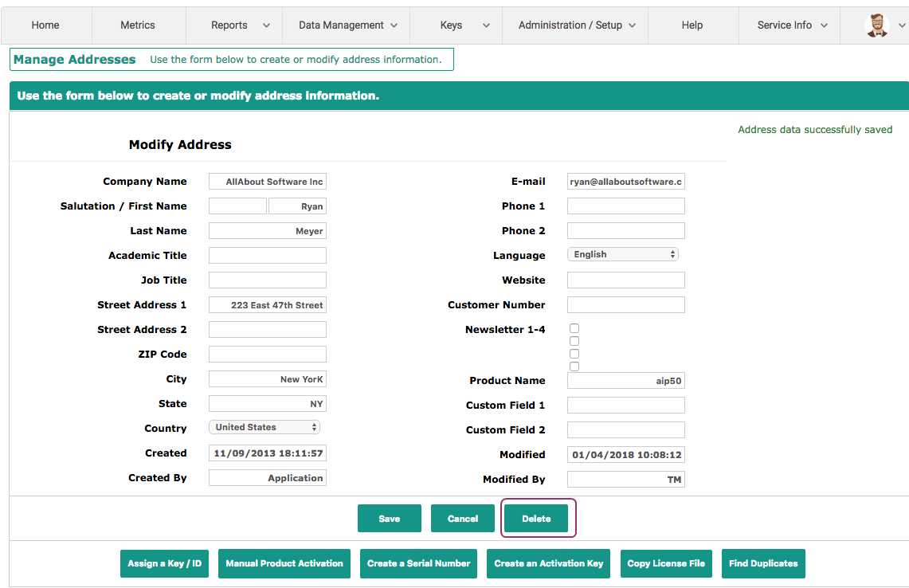Expand the Data Management menu
This screenshot has width=909, height=588.
[x=345, y=25]
